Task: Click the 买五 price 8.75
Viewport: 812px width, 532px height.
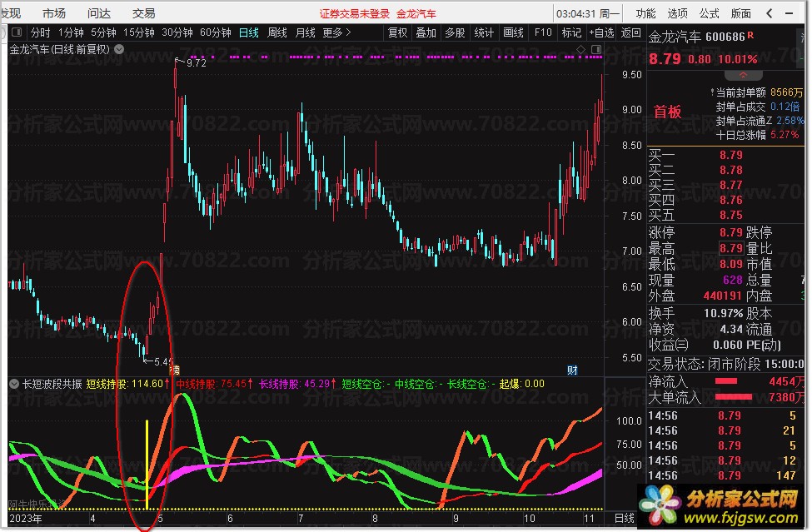Action: click(x=730, y=215)
